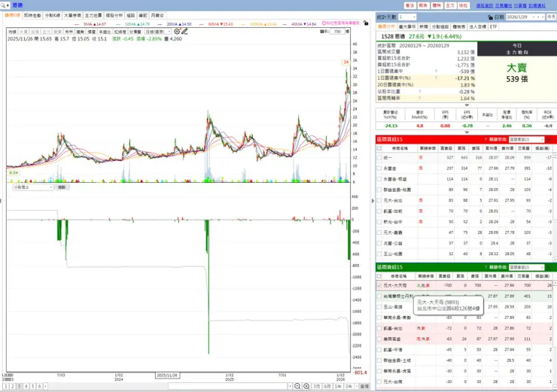Open 關鍵券商 dropdown in sellers header
Screen dimensions: 557x392
pyautogui.click(x=526, y=267)
